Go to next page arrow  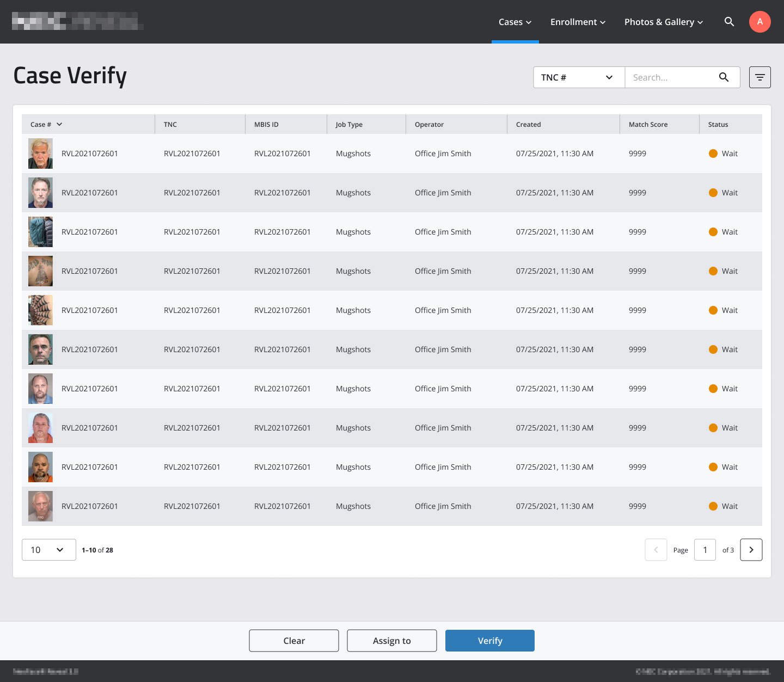click(x=751, y=550)
